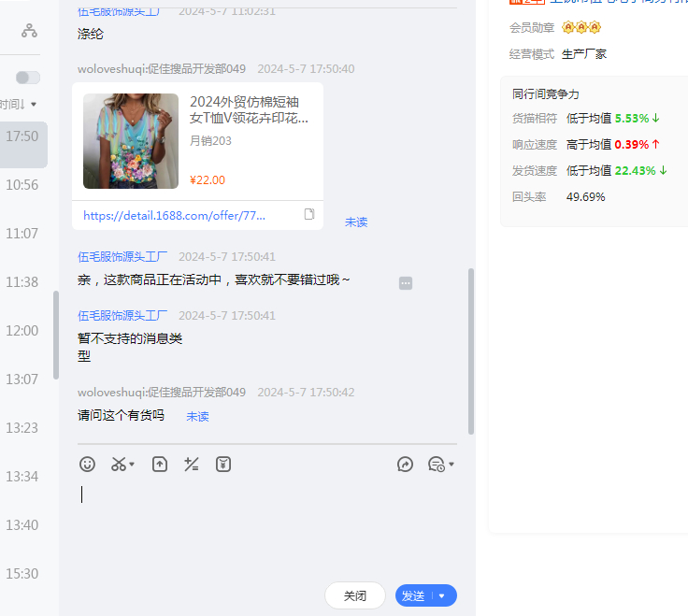Image resolution: width=688 pixels, height=616 pixels.
Task: Click the forward/share chat icon
Action: coord(405,465)
